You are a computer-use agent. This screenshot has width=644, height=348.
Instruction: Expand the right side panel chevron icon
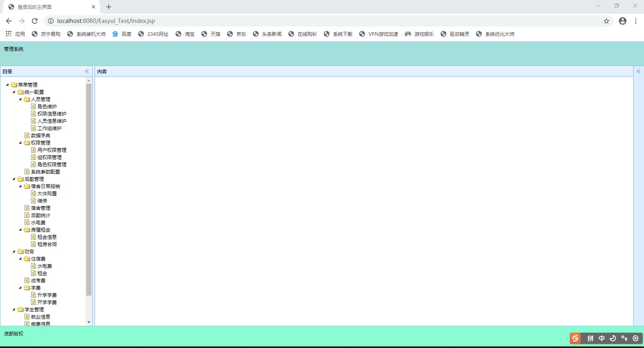point(638,71)
